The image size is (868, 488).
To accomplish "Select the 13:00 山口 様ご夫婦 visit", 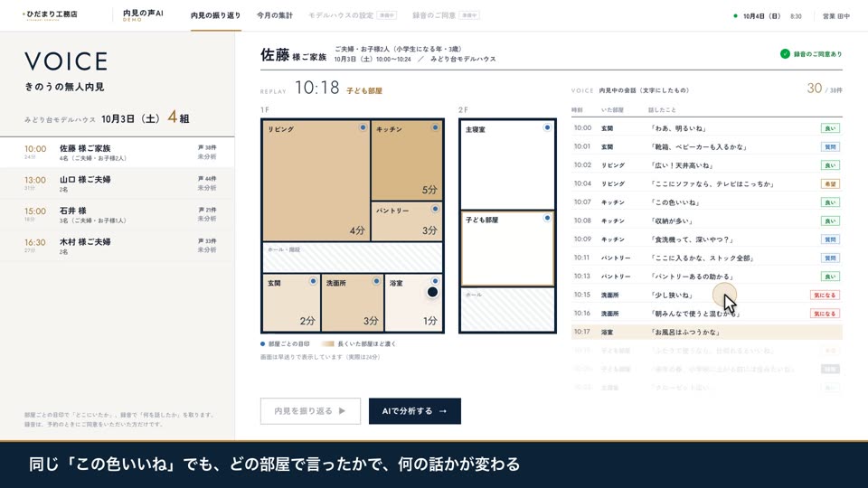I will [118, 183].
